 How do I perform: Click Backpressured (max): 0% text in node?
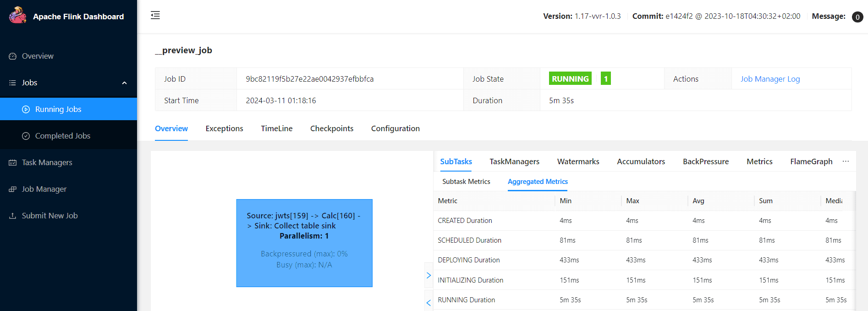(x=304, y=254)
